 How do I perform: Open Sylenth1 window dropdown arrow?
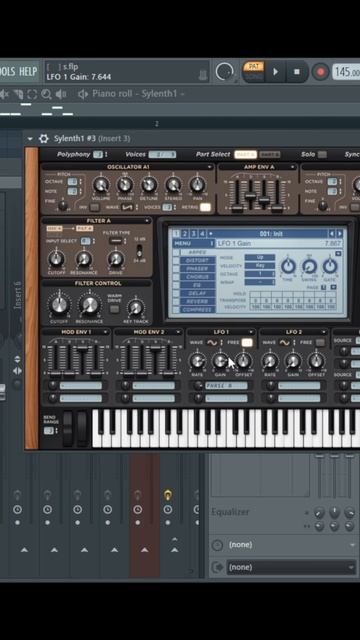(x=30, y=139)
